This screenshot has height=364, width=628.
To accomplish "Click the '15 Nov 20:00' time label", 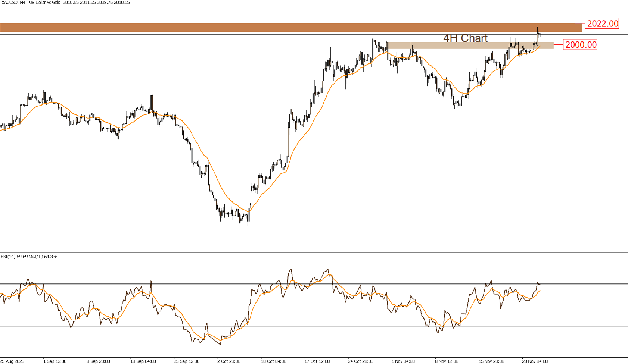I will (491, 361).
